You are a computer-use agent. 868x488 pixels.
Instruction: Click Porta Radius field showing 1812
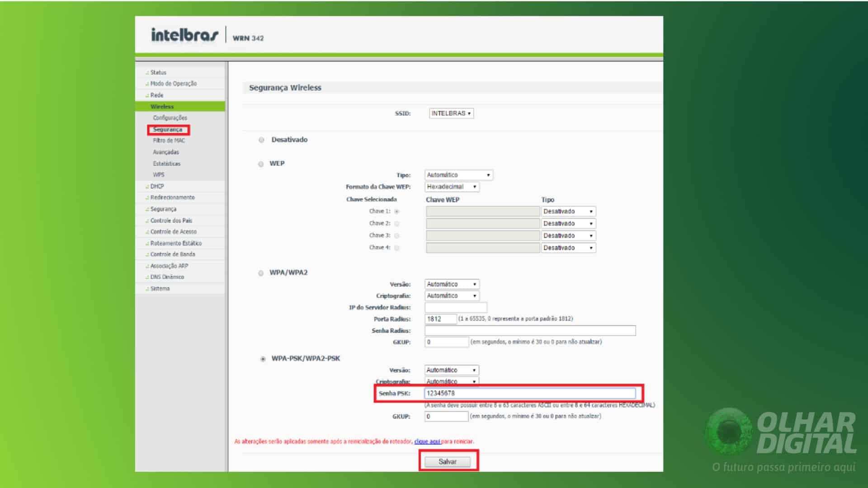tap(441, 319)
